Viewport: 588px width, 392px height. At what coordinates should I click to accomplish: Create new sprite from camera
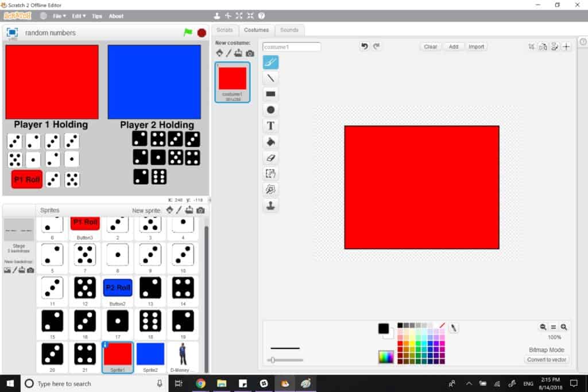200,210
